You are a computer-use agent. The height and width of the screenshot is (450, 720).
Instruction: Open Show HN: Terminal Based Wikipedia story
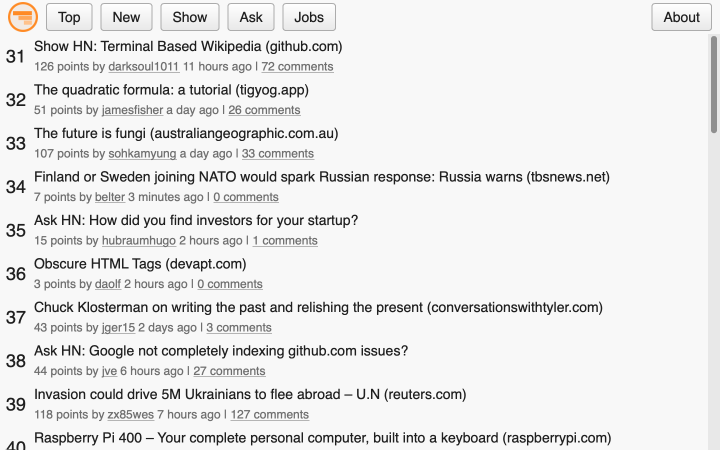[188, 46]
